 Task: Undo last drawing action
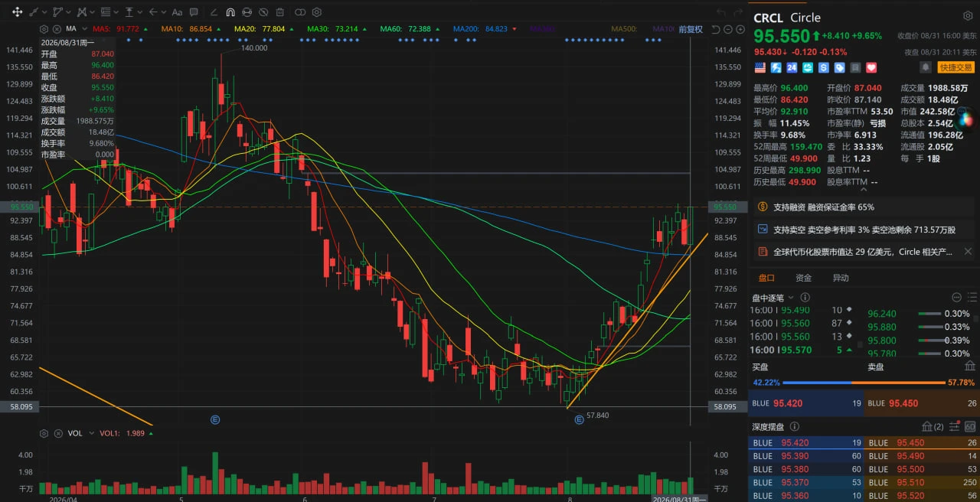pyautogui.click(x=720, y=12)
